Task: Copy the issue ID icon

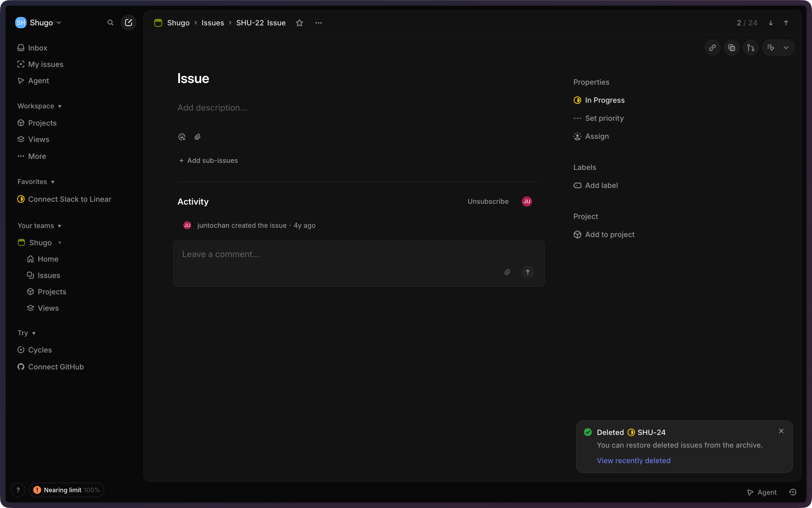Action: pyautogui.click(x=731, y=48)
